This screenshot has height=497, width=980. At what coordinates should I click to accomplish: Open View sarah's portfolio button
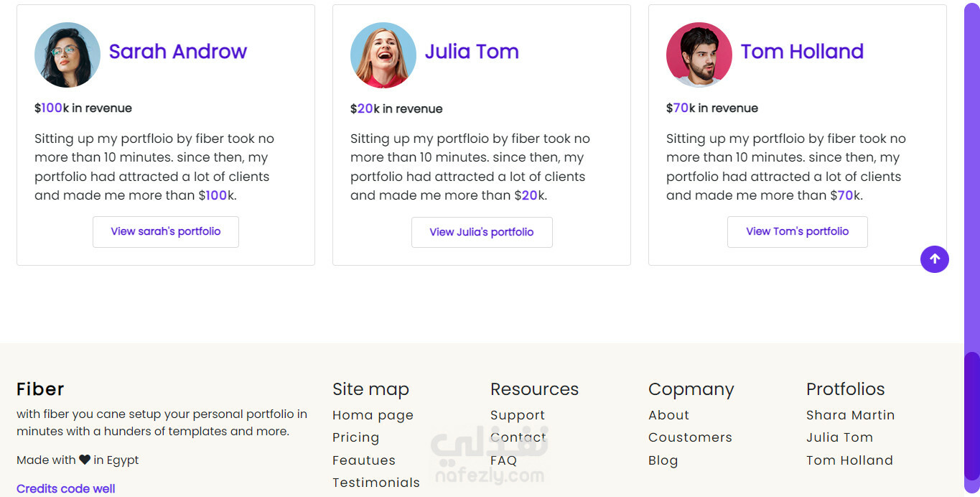pos(166,232)
